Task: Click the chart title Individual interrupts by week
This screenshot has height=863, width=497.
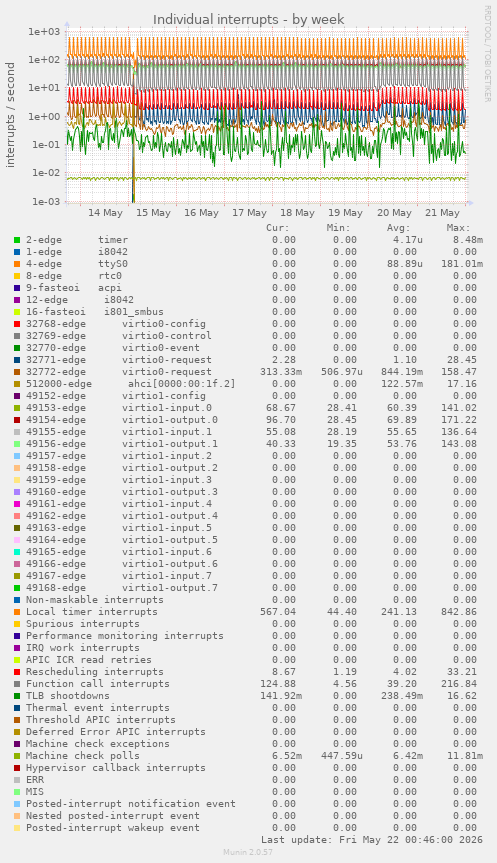Action: [x=249, y=19]
